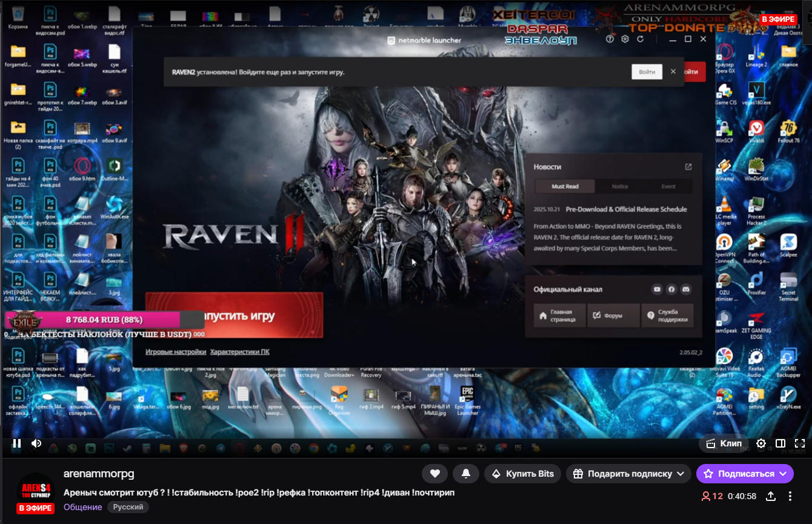The image size is (812, 524).
Task: Switch to the Event news tab
Action: point(668,186)
